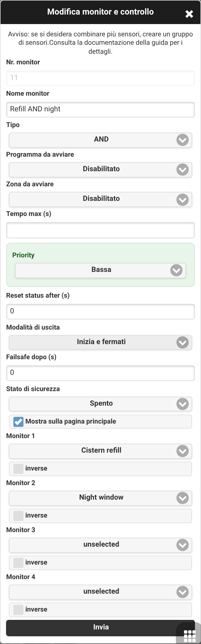Enable inverse for Monitor 2
Viewport: 201px width, 644px height.
(x=18, y=516)
